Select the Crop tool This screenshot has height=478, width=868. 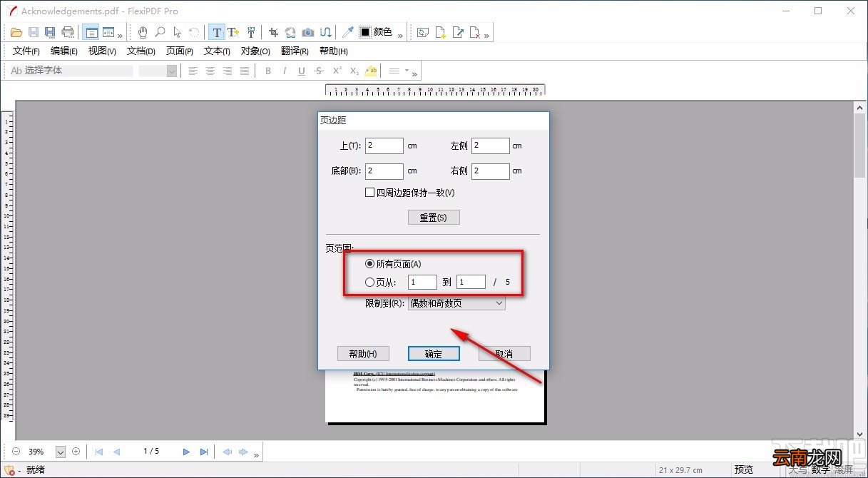pyautogui.click(x=273, y=32)
